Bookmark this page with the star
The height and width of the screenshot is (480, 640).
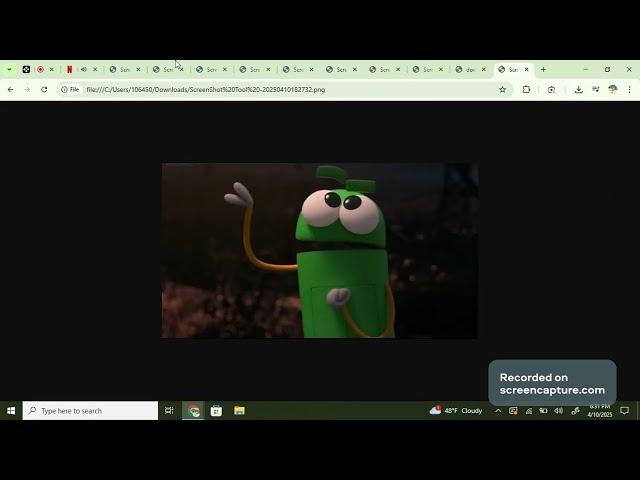coord(502,89)
